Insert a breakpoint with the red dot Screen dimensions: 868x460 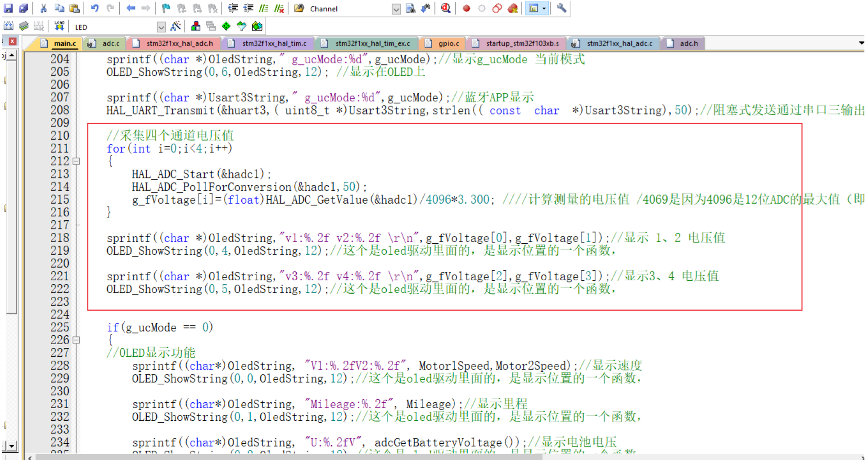[466, 8]
